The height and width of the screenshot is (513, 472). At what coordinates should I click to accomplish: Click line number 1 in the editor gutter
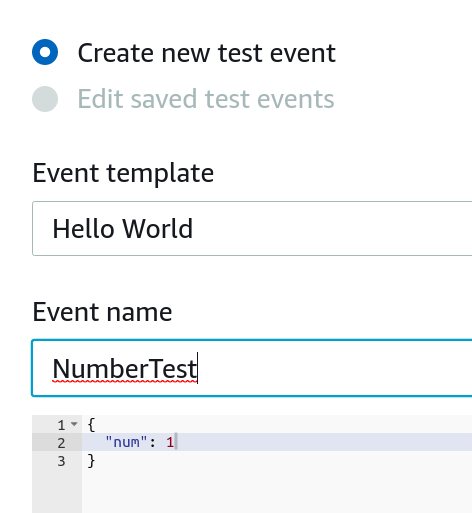(61, 425)
